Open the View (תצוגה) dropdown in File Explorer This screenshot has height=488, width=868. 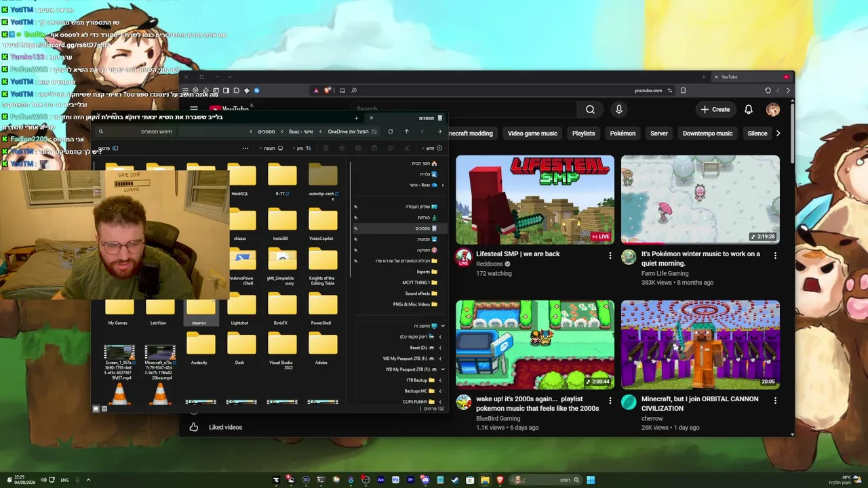tap(273, 148)
